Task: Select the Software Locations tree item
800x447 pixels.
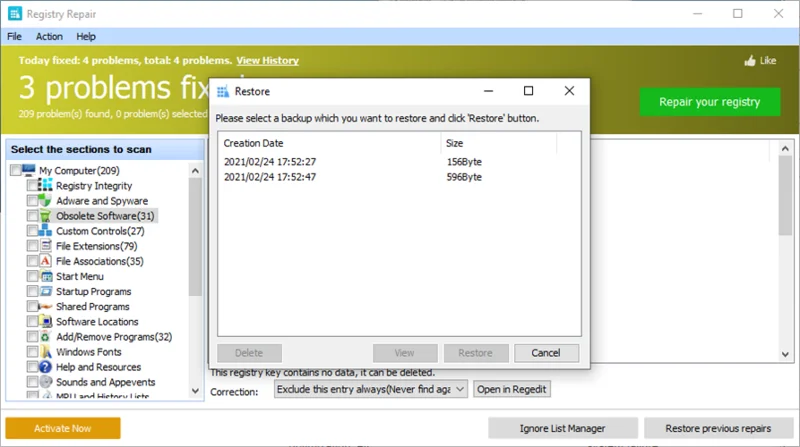Action: click(97, 321)
